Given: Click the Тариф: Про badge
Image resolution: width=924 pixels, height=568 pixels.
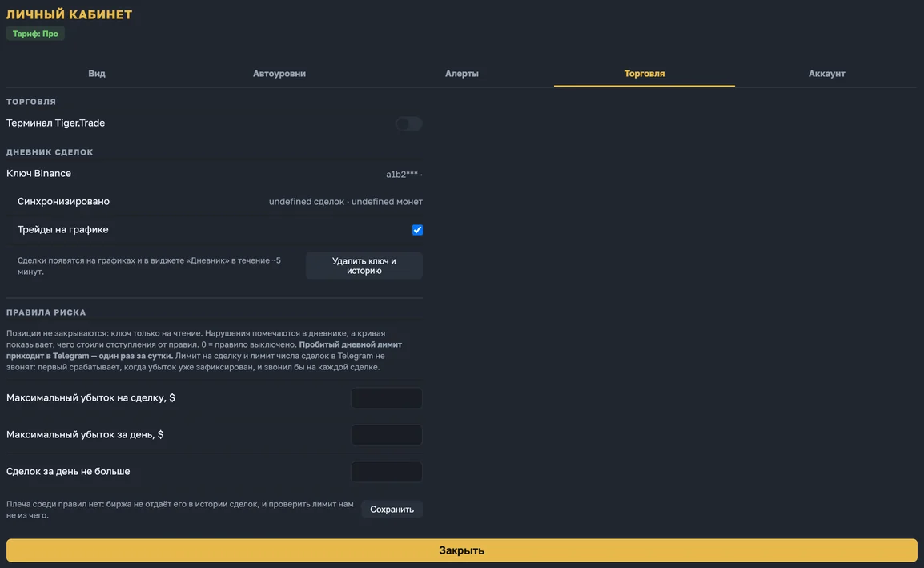Looking at the screenshot, I should click(35, 34).
